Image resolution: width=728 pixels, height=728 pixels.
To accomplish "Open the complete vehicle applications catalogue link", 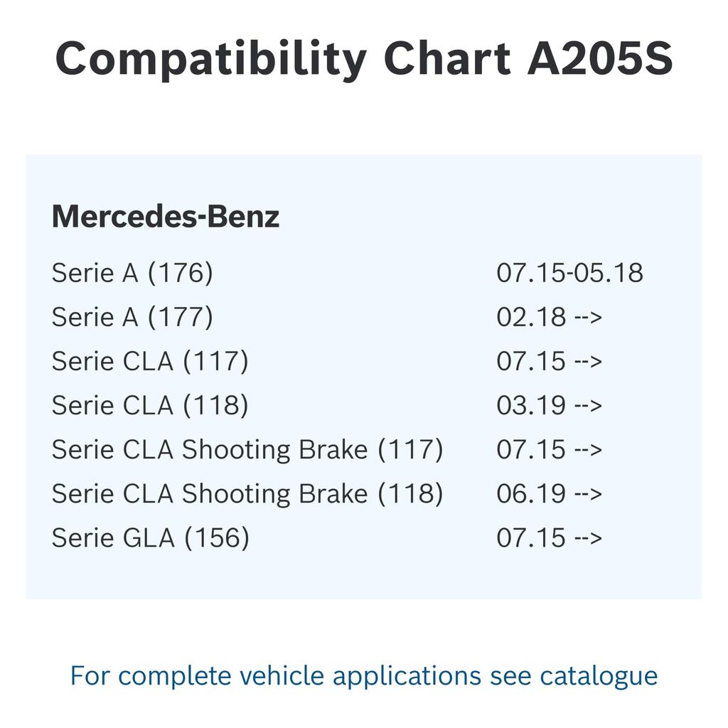I will [x=364, y=675].
